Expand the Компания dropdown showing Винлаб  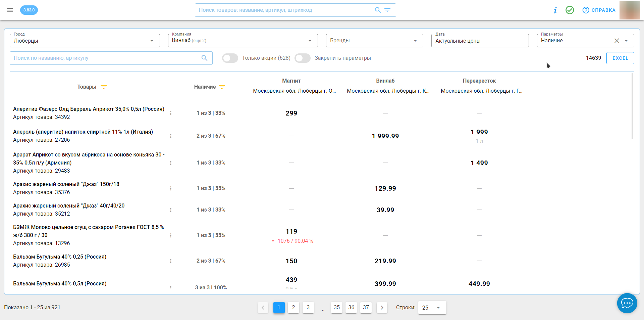243,41
